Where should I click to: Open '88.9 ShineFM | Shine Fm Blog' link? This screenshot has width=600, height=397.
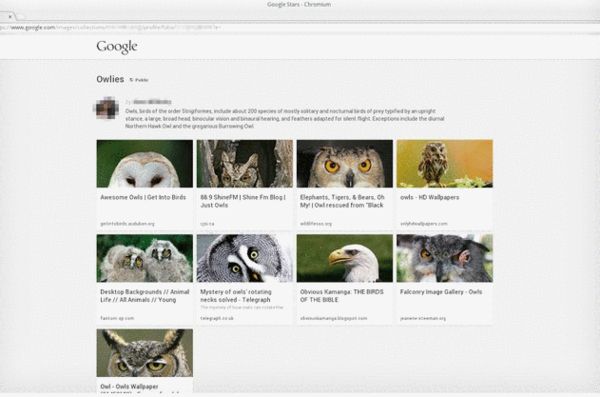point(243,201)
